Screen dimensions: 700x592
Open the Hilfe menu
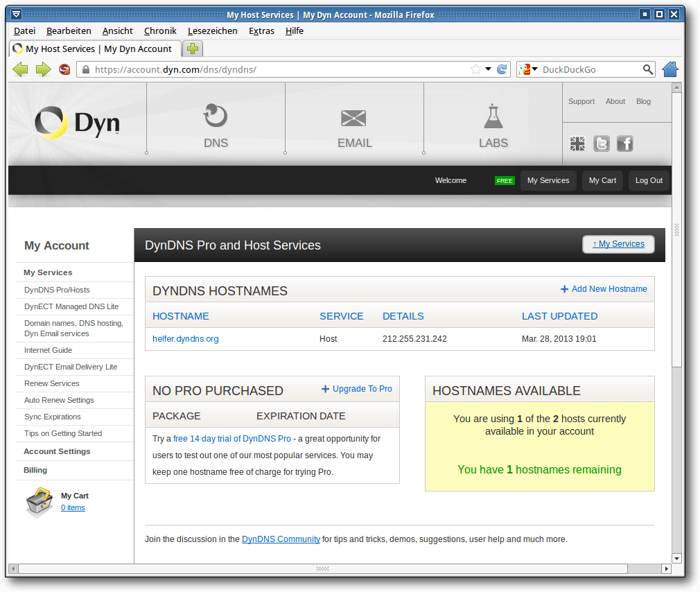[295, 31]
